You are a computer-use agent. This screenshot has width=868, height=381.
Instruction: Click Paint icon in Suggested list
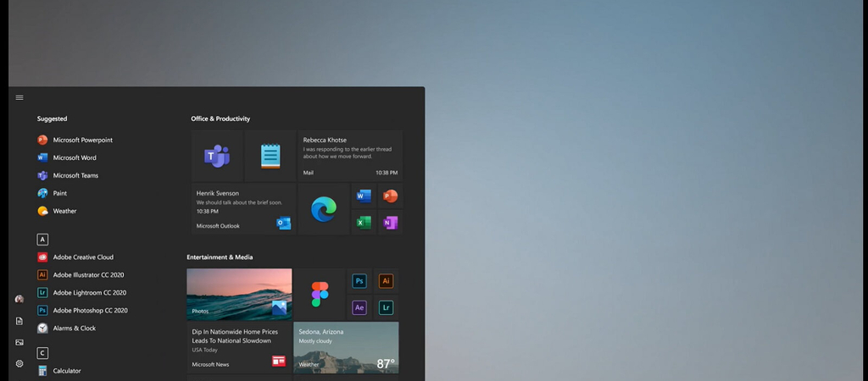42,193
